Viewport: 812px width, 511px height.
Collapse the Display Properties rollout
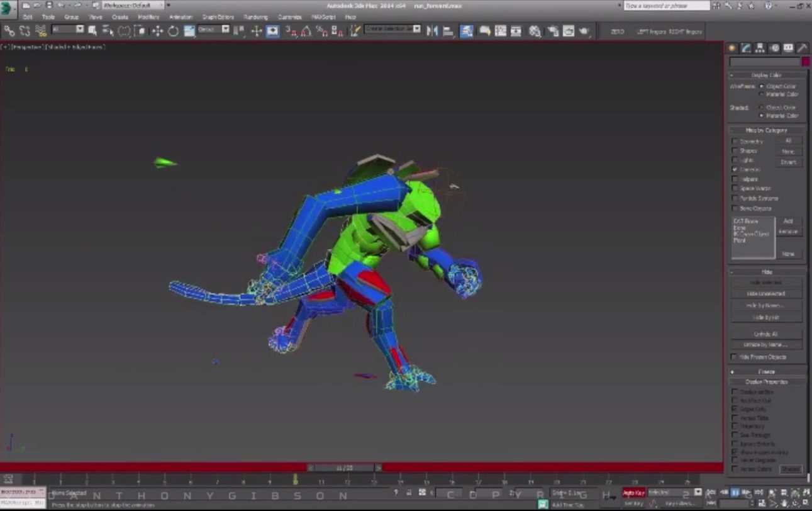[x=767, y=382]
